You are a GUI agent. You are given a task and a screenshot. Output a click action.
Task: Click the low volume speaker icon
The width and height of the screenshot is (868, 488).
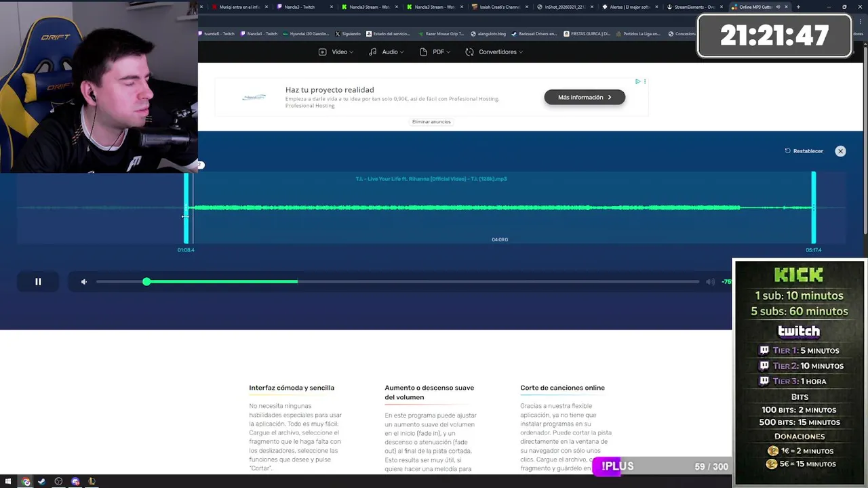(84, 281)
